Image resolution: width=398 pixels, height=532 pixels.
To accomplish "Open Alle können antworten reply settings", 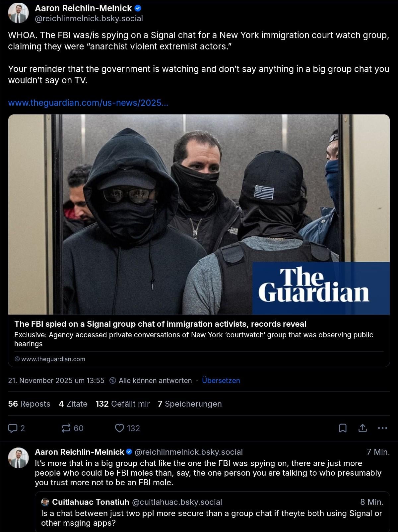I will (151, 380).
